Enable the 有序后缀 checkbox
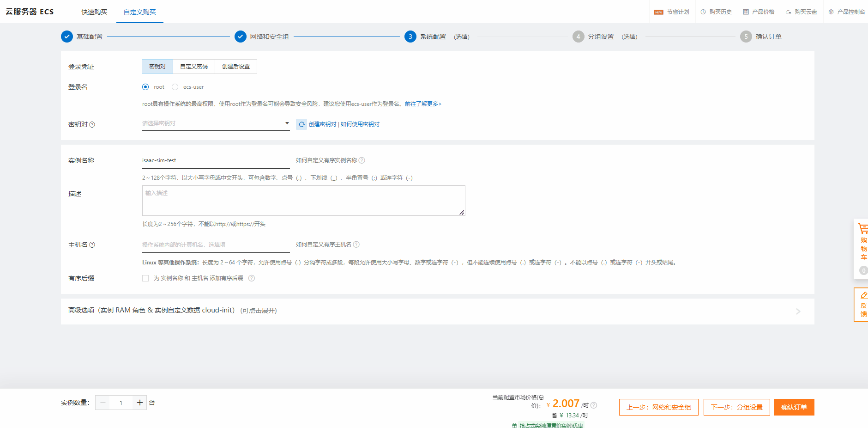 (x=145, y=278)
